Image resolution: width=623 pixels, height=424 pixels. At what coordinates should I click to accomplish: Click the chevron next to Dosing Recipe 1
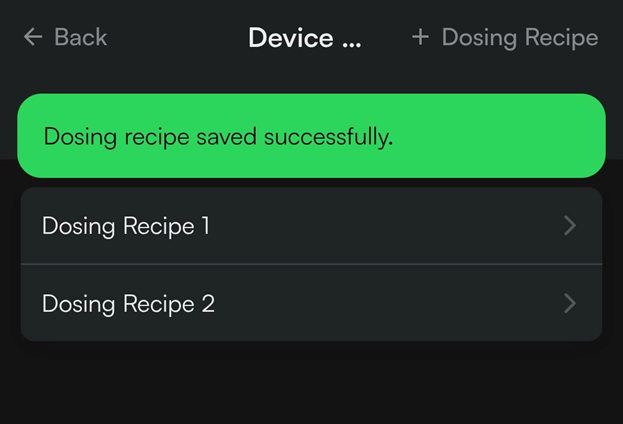(x=570, y=226)
